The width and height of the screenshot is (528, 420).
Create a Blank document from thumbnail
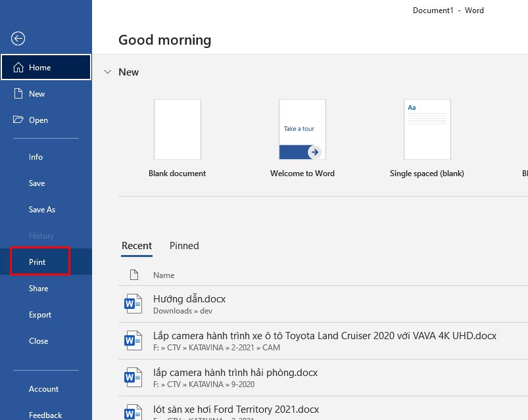tap(178, 129)
